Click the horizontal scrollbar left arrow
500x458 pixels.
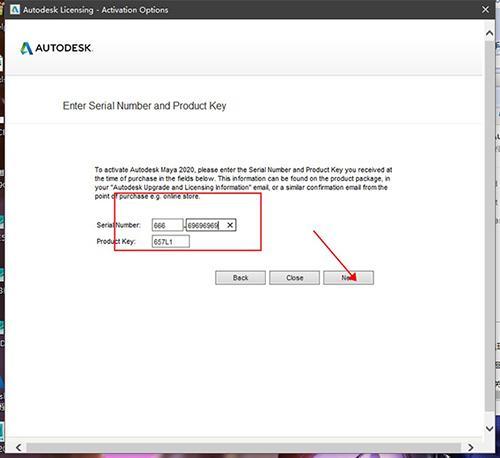(x=19, y=447)
